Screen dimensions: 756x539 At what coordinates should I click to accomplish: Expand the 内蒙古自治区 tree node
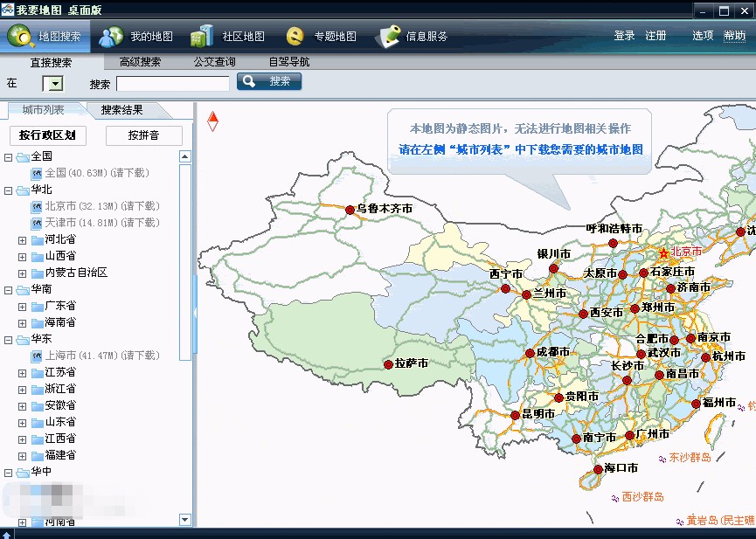[22, 273]
